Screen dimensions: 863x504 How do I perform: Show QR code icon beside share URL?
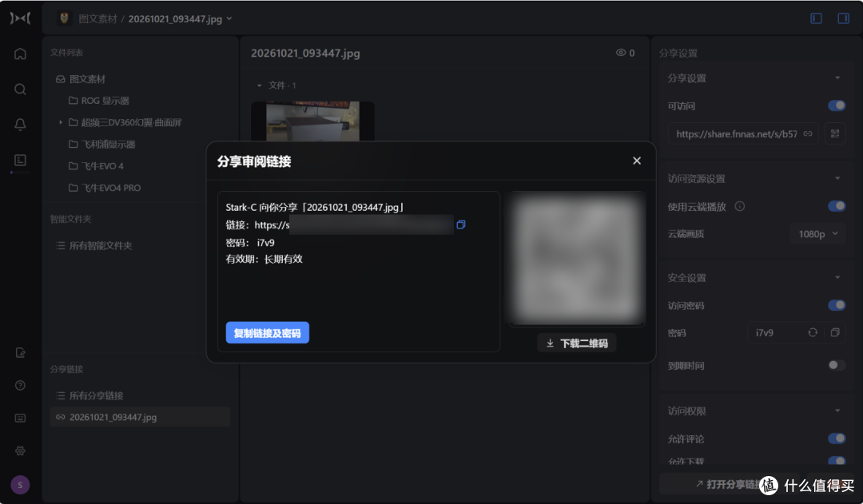(x=835, y=133)
